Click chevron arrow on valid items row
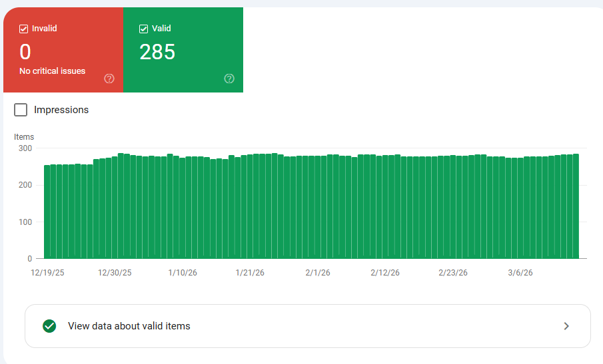 click(566, 326)
